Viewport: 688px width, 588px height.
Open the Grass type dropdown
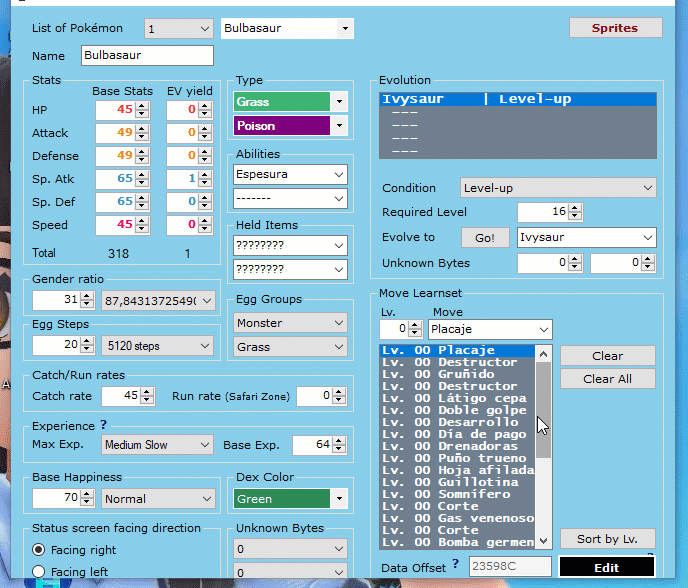click(x=339, y=102)
